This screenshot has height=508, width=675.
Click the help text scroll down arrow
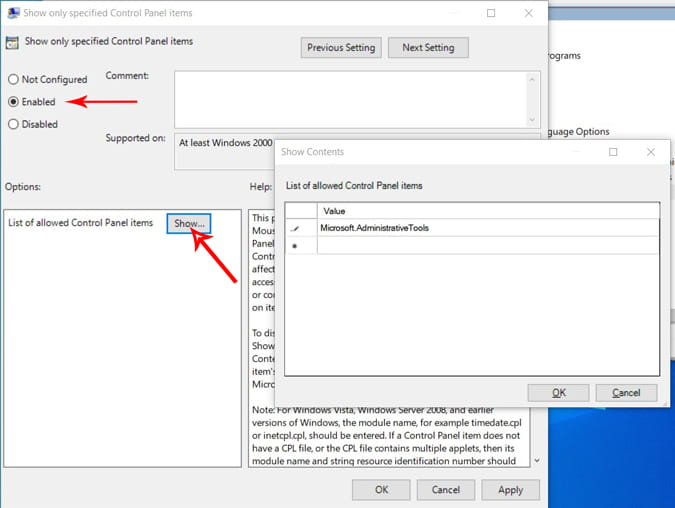tap(537, 461)
